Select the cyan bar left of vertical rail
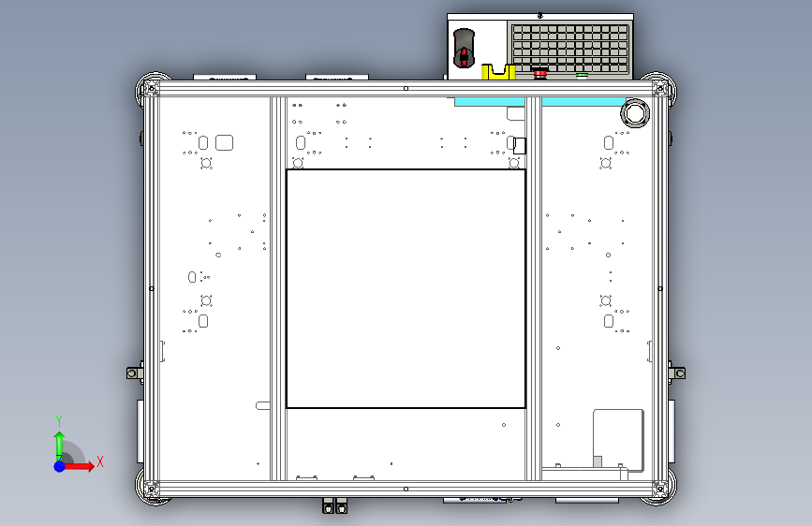This screenshot has height=526, width=812. click(x=490, y=101)
